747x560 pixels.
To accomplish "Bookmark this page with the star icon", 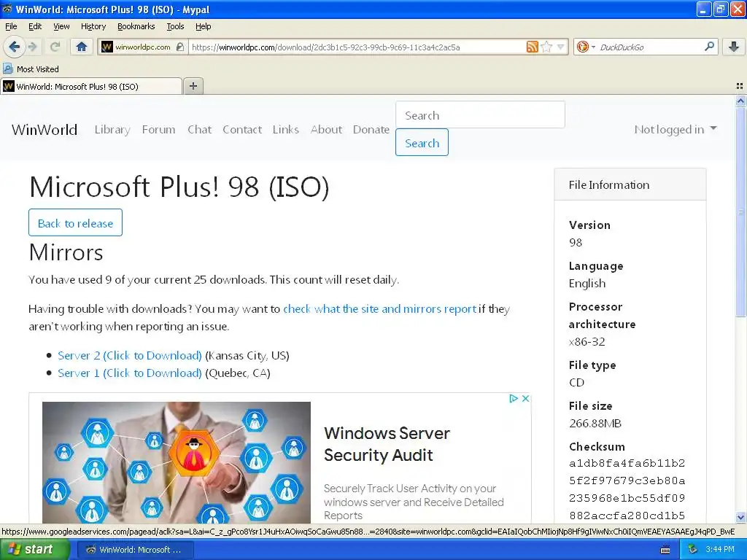I will (x=546, y=47).
